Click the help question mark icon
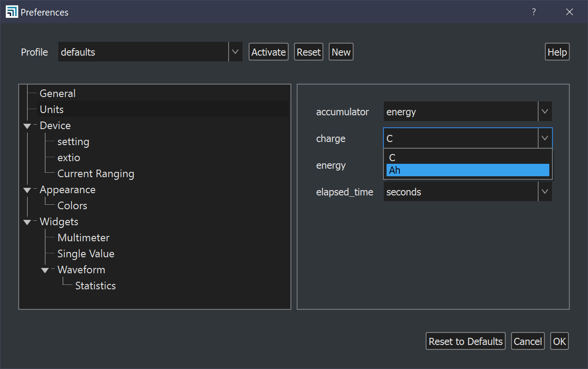 [534, 12]
